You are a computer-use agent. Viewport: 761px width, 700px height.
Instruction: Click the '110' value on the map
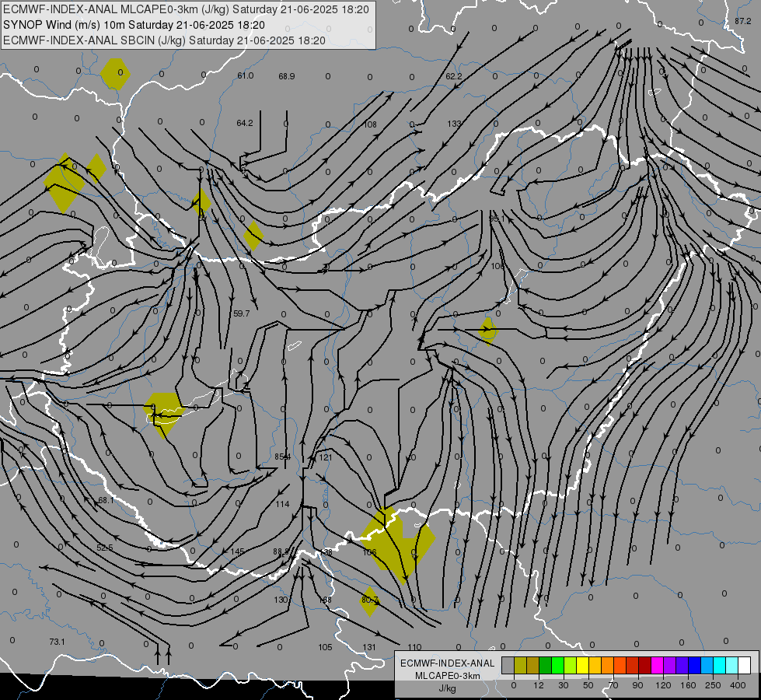tap(414, 648)
